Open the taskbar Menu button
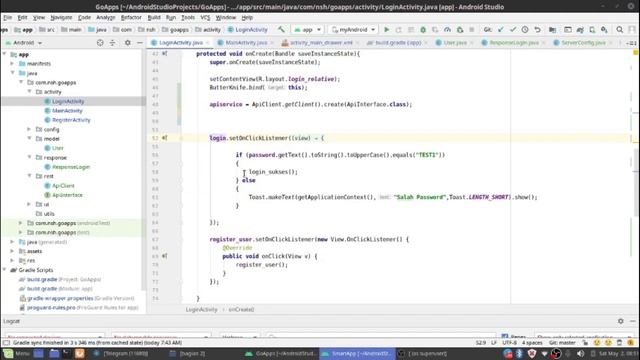Screen dimensions: 640x360 (17, 353)
